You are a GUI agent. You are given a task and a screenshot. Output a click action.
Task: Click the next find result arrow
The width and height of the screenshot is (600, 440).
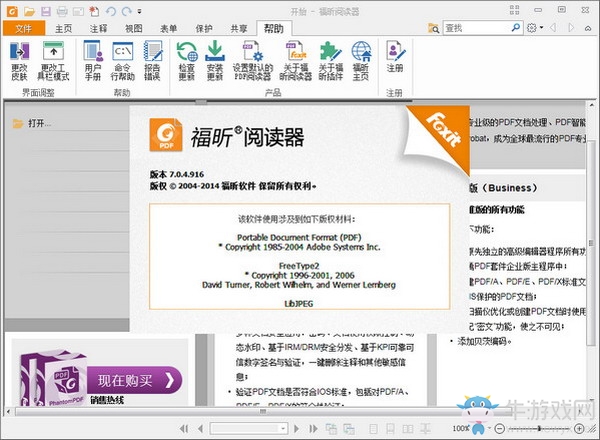571,28
